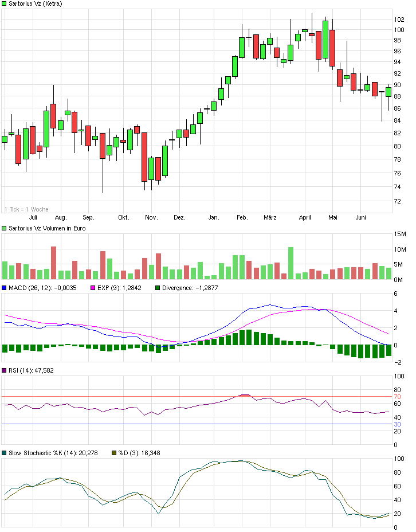Click the '%D (3): 16,348' label
Viewport: 416px width, 532px height.
139,453
